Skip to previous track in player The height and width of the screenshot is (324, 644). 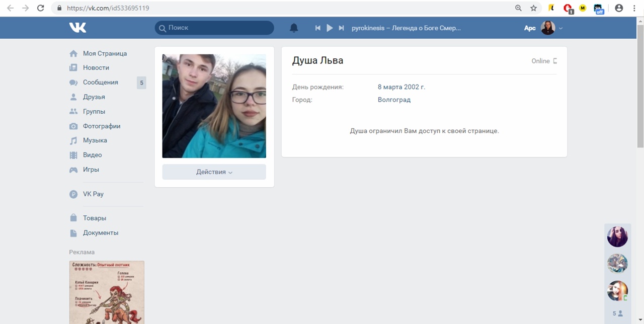(318, 28)
